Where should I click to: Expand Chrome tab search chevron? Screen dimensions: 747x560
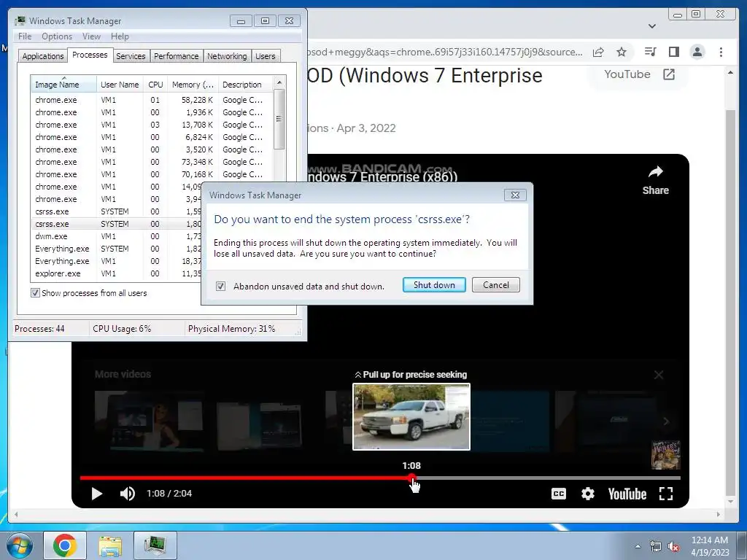click(652, 26)
